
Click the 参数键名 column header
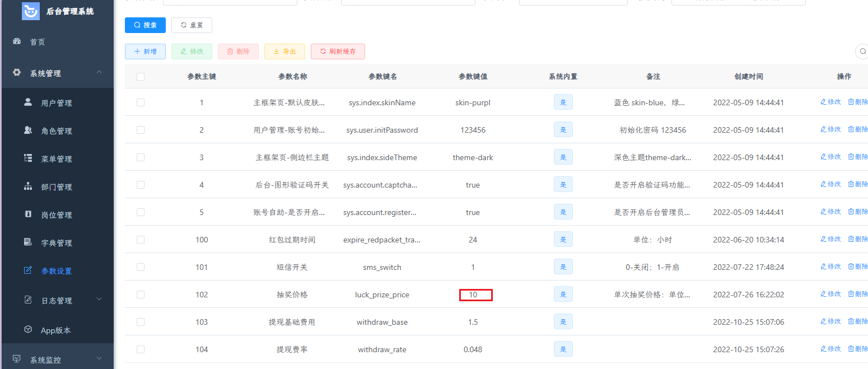382,77
